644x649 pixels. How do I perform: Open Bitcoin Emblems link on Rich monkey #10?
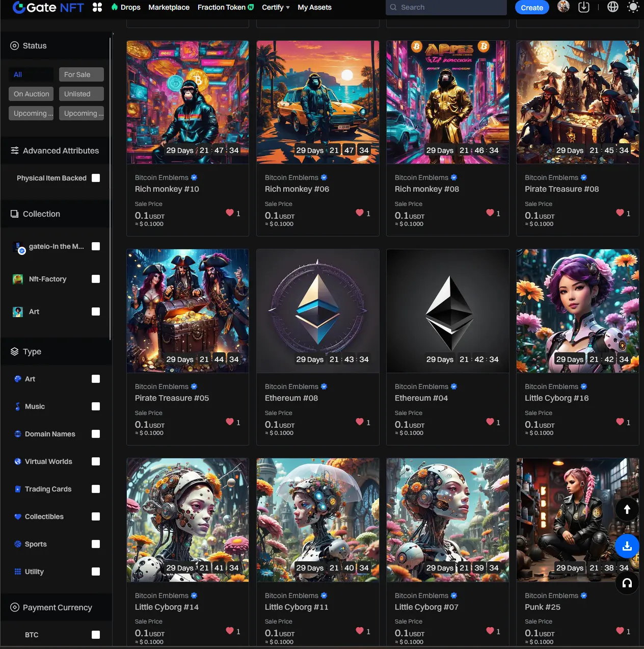tap(162, 177)
